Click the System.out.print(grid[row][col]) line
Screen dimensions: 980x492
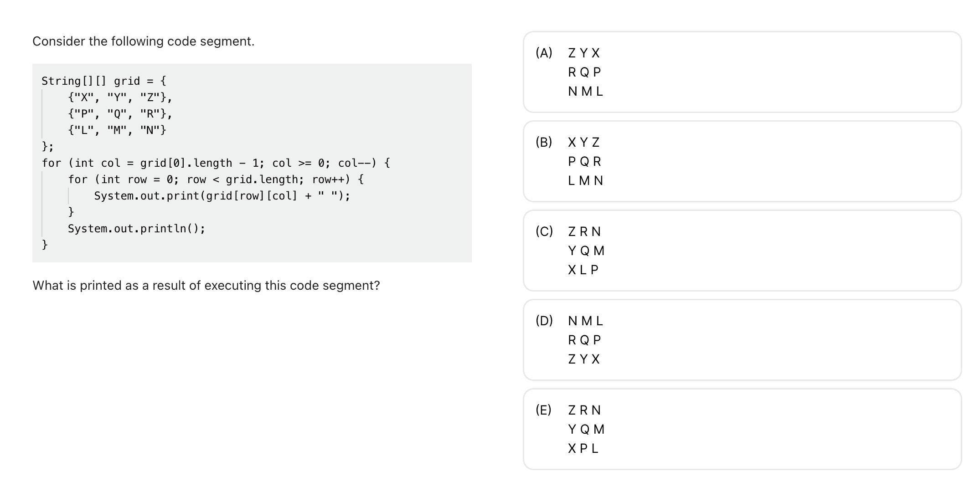[222, 196]
